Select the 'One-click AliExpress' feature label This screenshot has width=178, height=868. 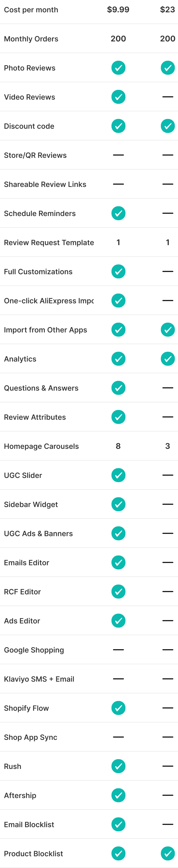click(x=49, y=301)
